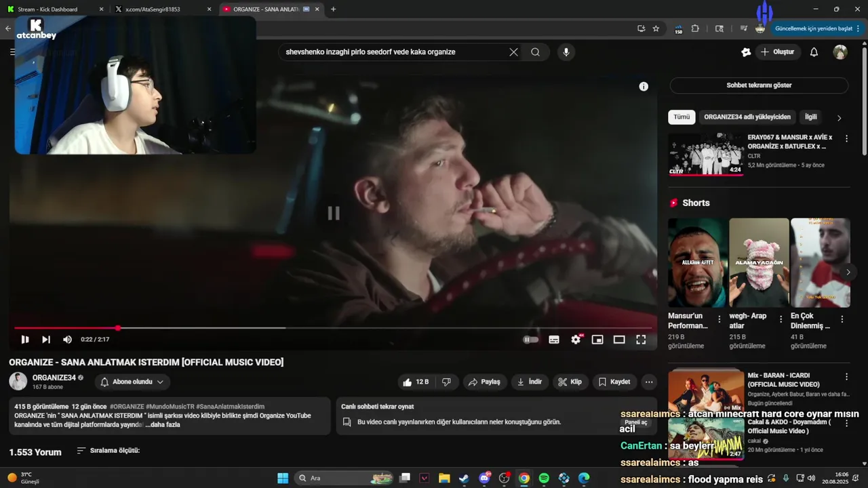868x488 pixels.
Task: Select the İlgili filter chip
Action: point(810,117)
